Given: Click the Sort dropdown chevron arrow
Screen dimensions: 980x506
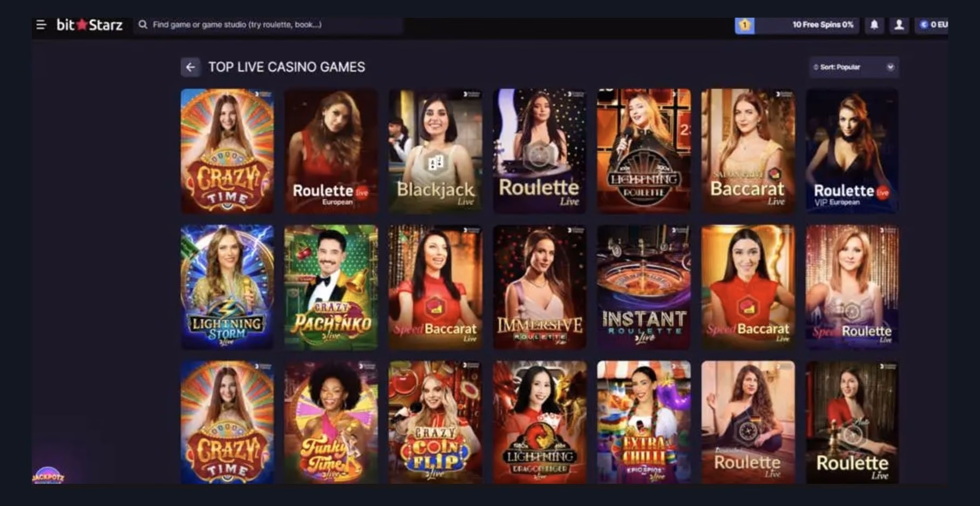Looking at the screenshot, I should coord(890,67).
